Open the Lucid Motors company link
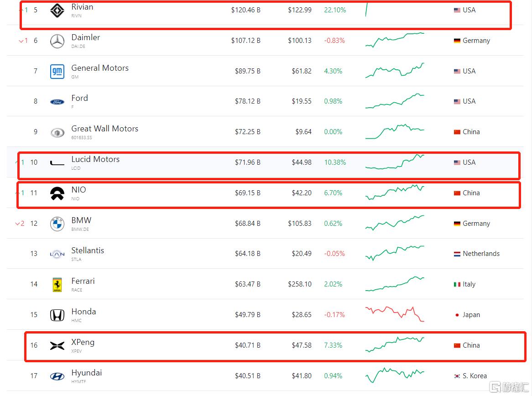 [x=95, y=159]
